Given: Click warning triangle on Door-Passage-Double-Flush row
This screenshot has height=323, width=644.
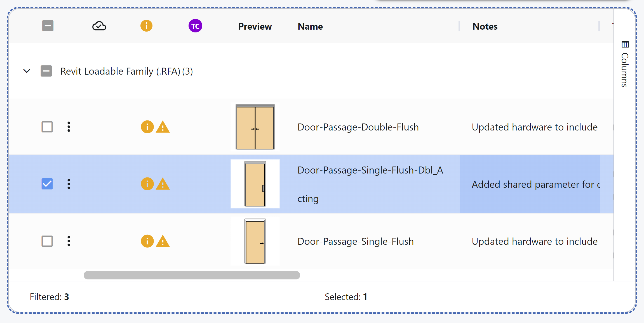Looking at the screenshot, I should (163, 127).
